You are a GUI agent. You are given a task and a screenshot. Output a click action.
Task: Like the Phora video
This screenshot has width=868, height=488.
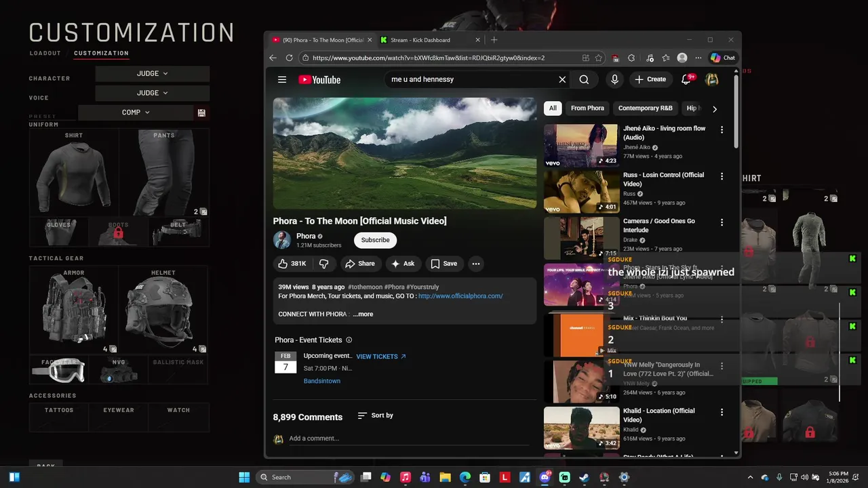(x=292, y=264)
